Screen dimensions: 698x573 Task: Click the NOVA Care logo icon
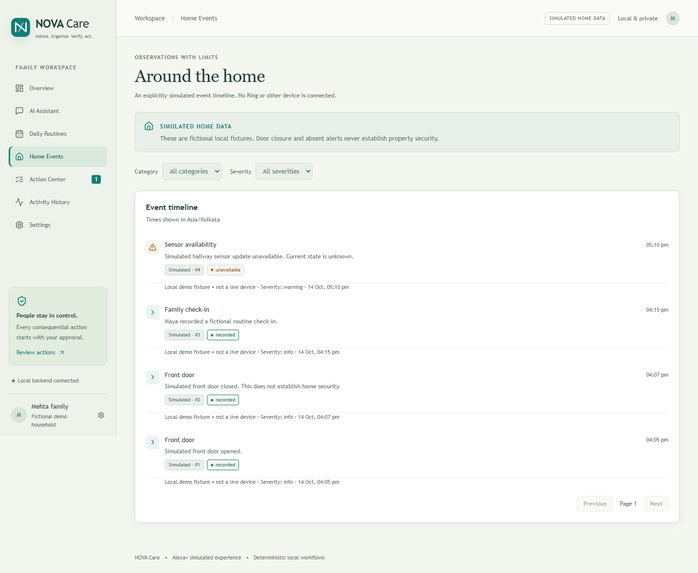click(x=20, y=28)
